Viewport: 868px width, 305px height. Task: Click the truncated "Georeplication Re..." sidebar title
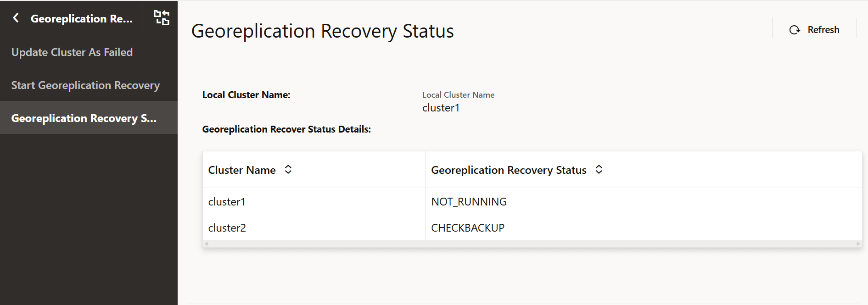click(82, 19)
